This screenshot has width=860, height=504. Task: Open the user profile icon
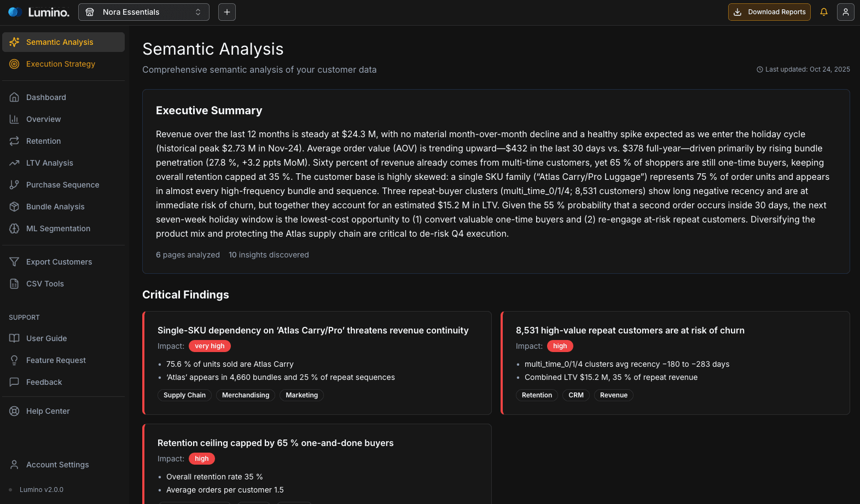846,11
